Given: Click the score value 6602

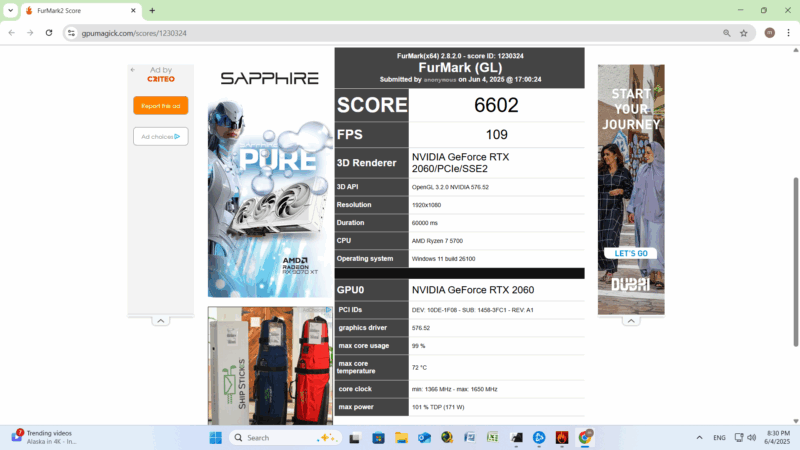Looking at the screenshot, I should click(x=496, y=105).
